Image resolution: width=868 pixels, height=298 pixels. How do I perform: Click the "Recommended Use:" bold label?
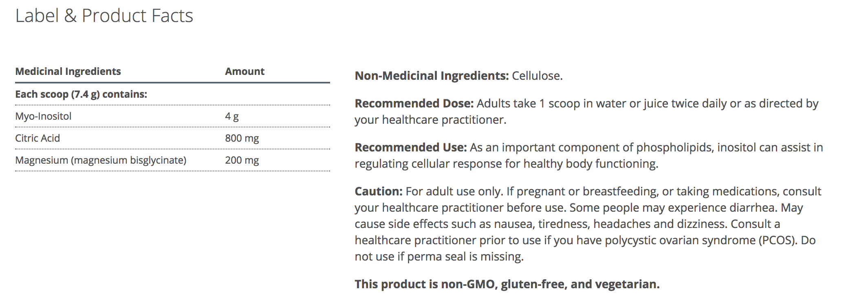tap(411, 147)
